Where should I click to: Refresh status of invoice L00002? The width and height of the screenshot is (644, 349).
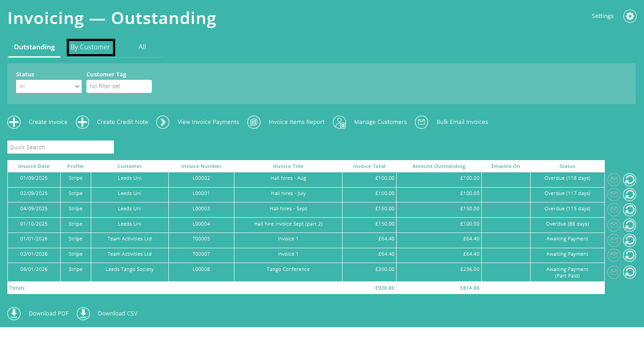point(629,179)
